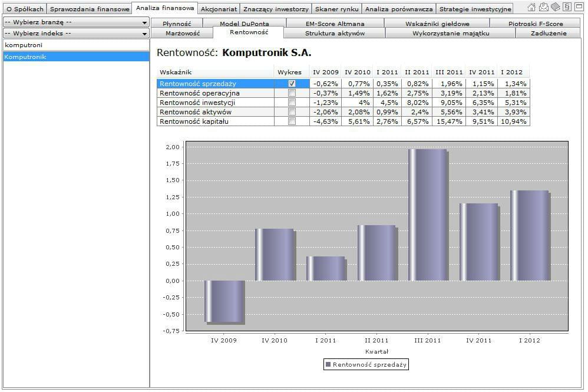Viewport: 588px width, 392px height.
Task: Click the 'Kwartał' axis label
Action: 376,352
